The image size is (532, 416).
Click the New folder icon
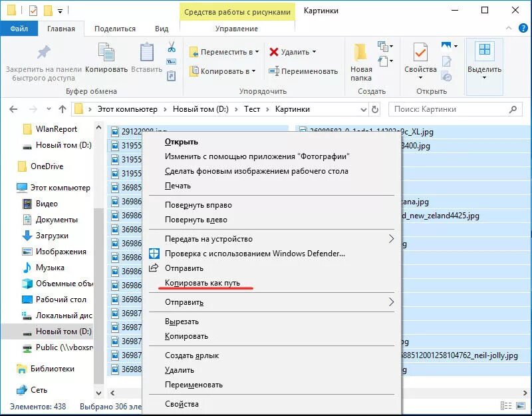(x=360, y=53)
